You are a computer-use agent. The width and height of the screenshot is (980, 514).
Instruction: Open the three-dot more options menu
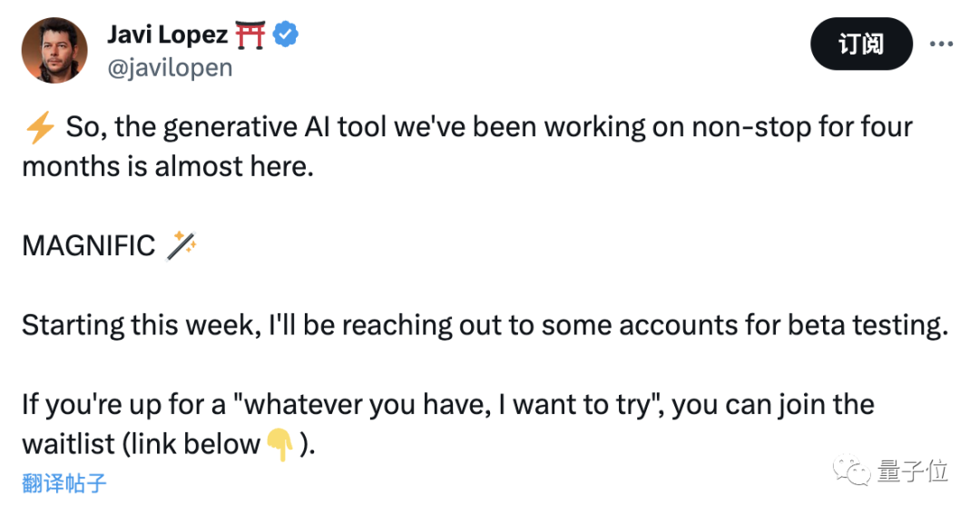(x=941, y=44)
